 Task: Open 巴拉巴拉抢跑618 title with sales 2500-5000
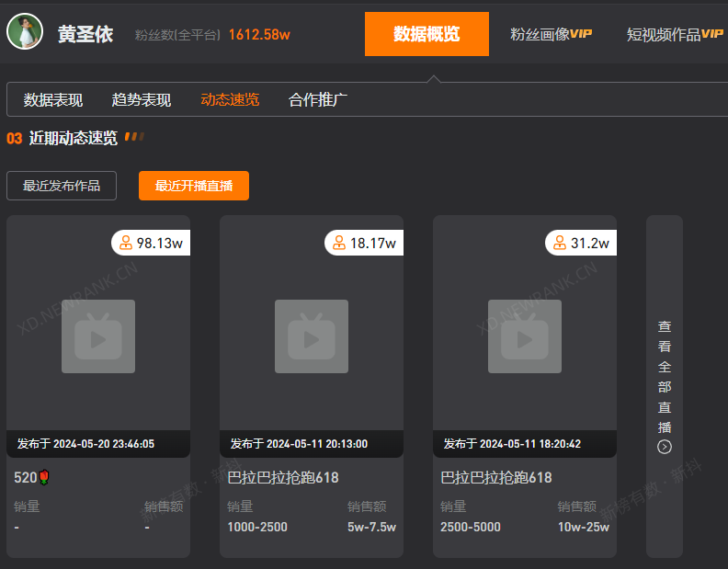(496, 477)
